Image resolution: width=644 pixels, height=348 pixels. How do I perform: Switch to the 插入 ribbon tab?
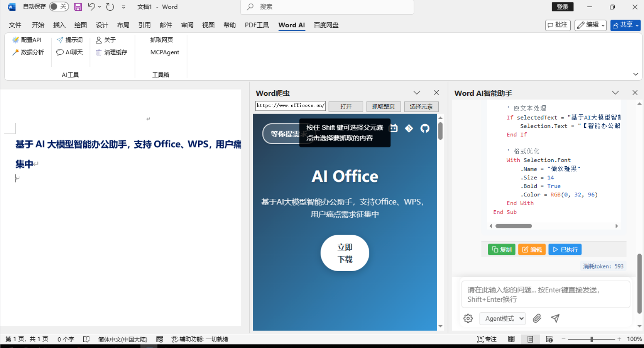coord(59,25)
